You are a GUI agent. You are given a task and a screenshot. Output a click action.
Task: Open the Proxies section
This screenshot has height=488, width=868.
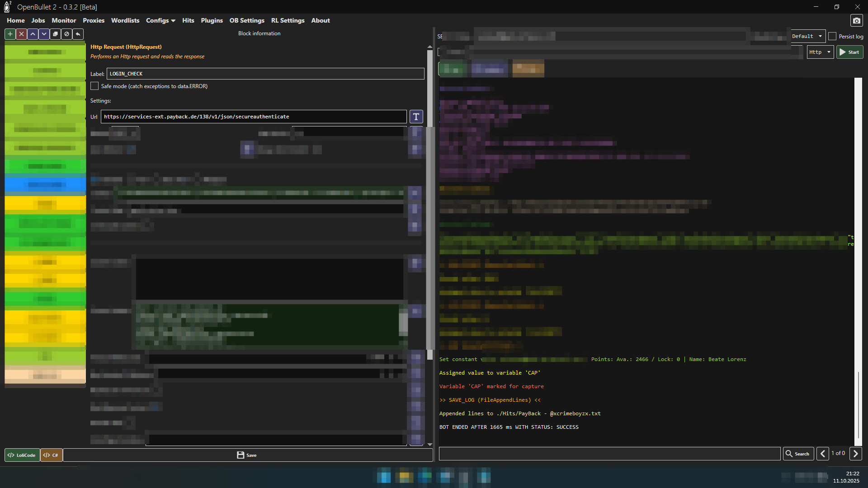coord(94,20)
